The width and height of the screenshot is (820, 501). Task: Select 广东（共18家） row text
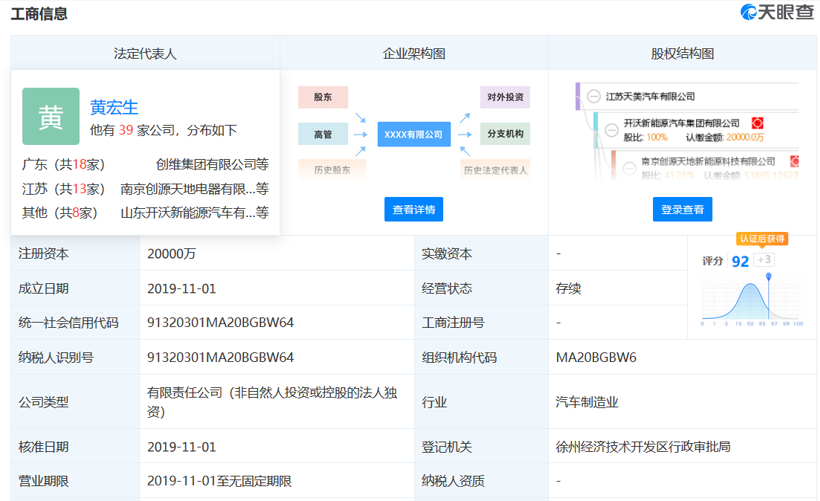point(63,164)
